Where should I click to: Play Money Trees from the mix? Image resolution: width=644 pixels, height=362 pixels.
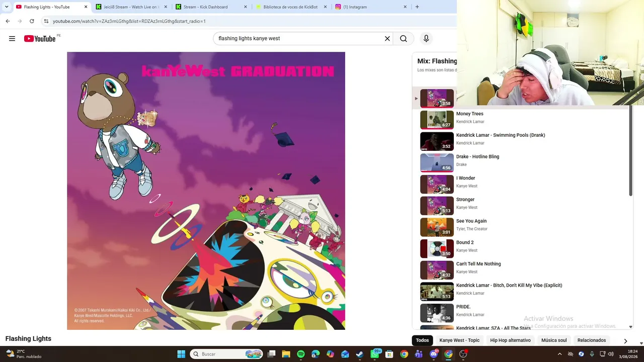tap(521, 120)
